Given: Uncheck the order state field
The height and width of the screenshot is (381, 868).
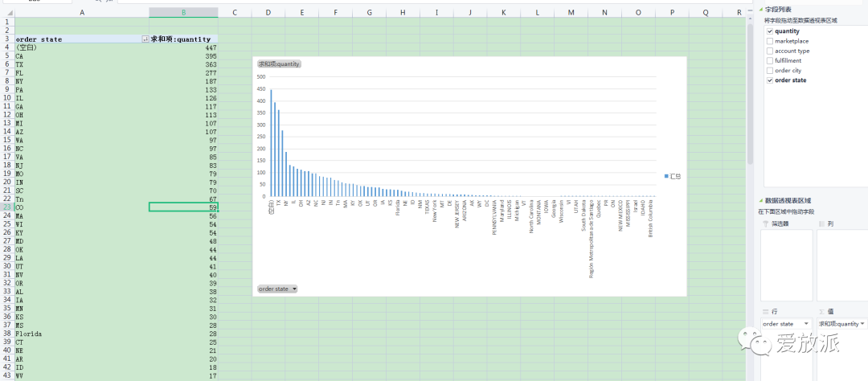Looking at the screenshot, I should coord(770,80).
